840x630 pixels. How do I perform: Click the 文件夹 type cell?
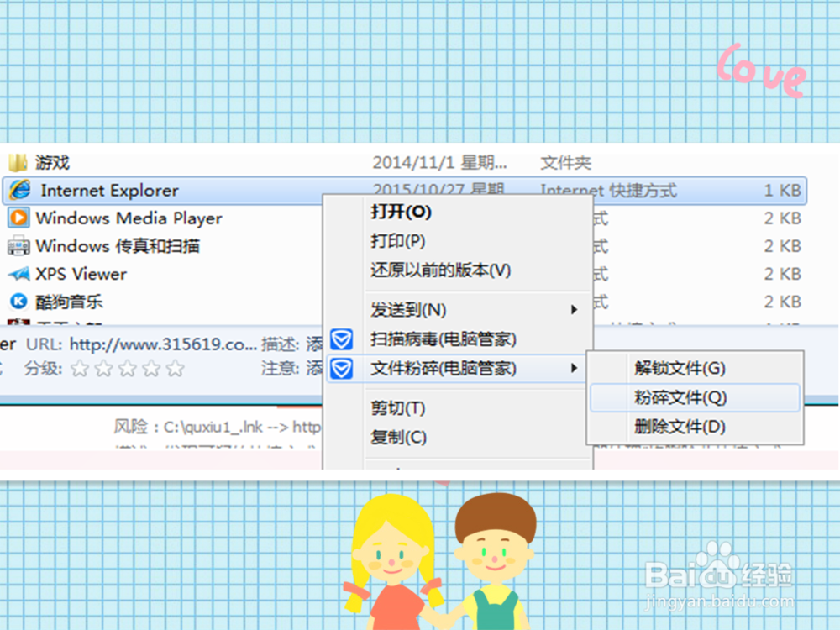pos(565,162)
